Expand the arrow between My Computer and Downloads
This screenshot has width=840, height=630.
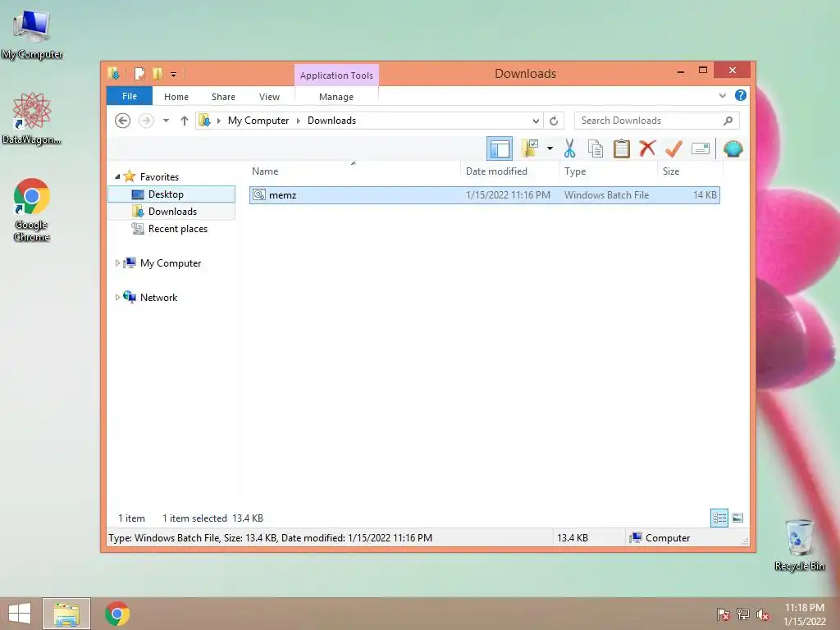click(x=299, y=121)
